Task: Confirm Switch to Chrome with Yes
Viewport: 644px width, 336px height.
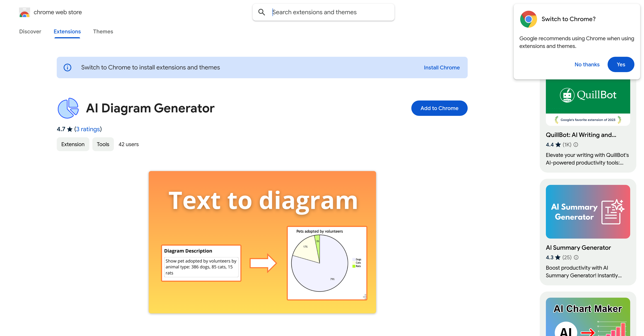Action: pyautogui.click(x=621, y=64)
